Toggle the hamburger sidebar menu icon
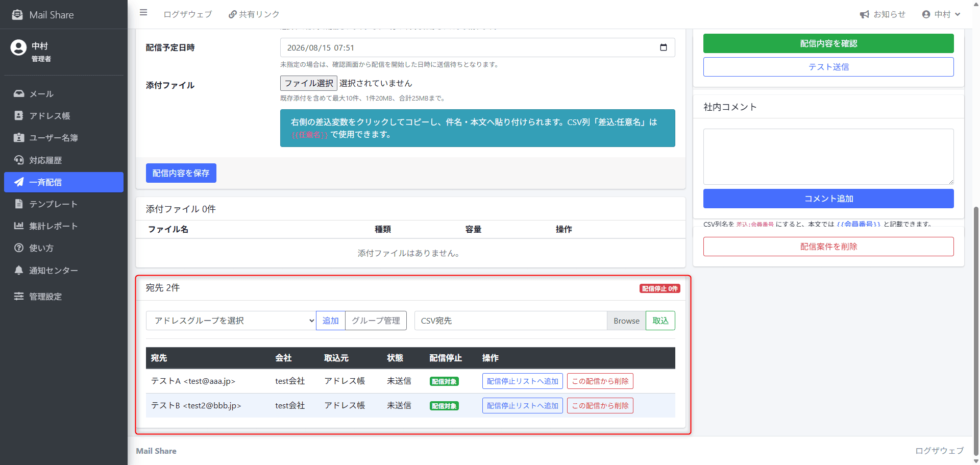Viewport: 980px width, 465px height. [x=143, y=13]
